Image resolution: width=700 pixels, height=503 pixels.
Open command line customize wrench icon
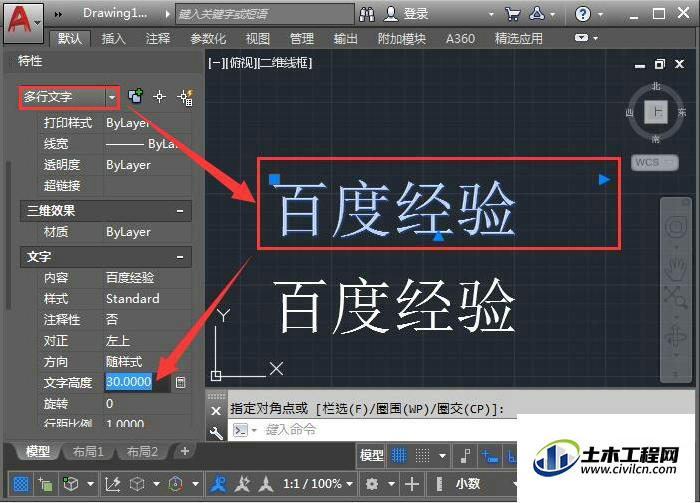[216, 432]
